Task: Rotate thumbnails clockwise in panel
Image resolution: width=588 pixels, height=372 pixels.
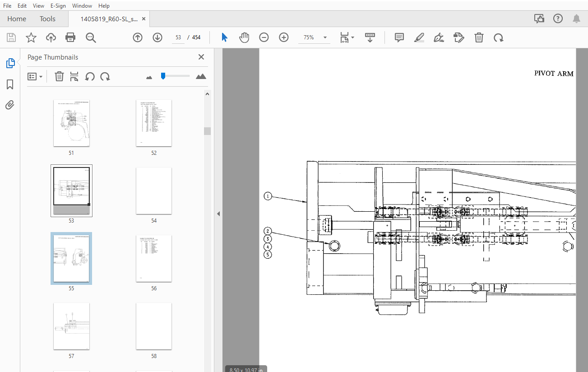Action: tap(105, 76)
